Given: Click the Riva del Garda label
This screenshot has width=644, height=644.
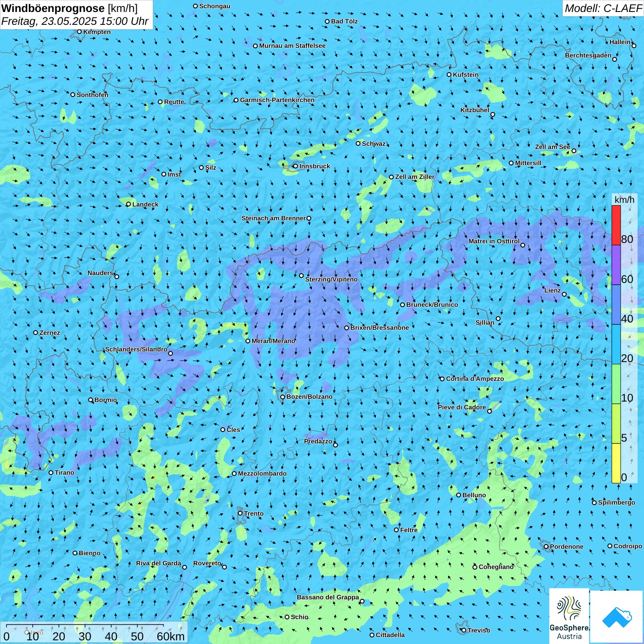Looking at the screenshot, I should (159, 563).
